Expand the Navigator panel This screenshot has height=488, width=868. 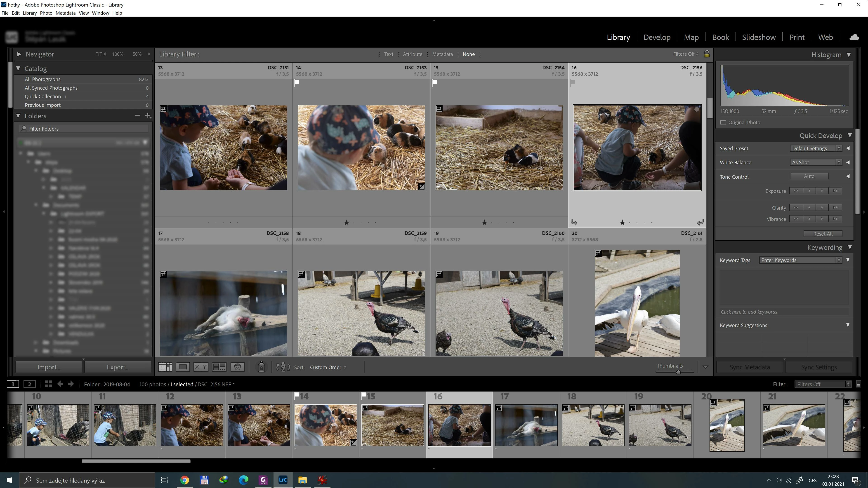click(19, 54)
